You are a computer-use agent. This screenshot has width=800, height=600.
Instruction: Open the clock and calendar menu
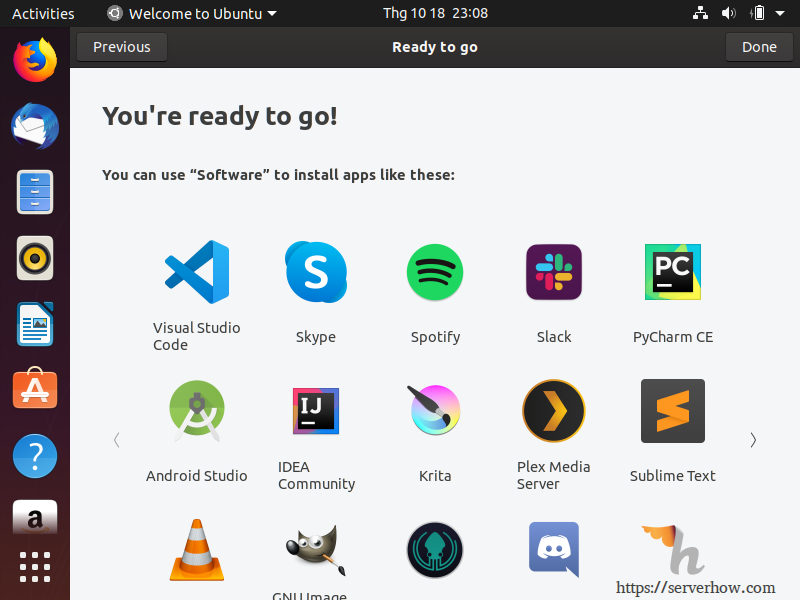coord(435,13)
